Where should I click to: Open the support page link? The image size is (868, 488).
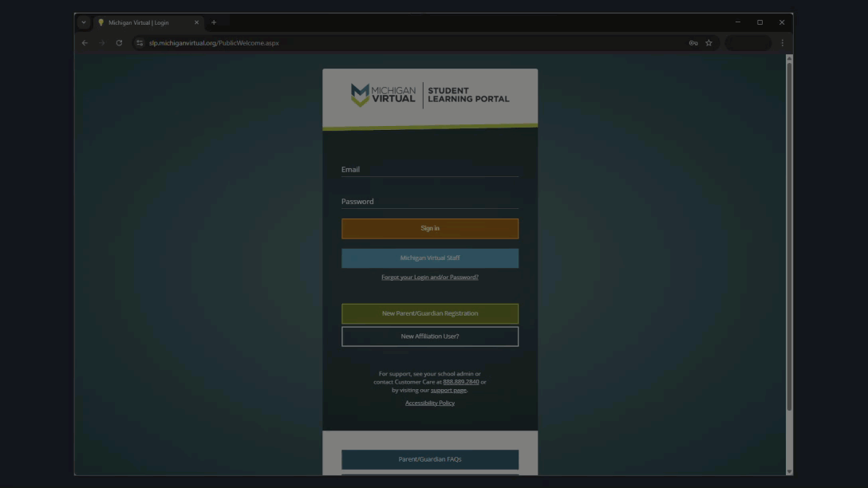coord(448,390)
